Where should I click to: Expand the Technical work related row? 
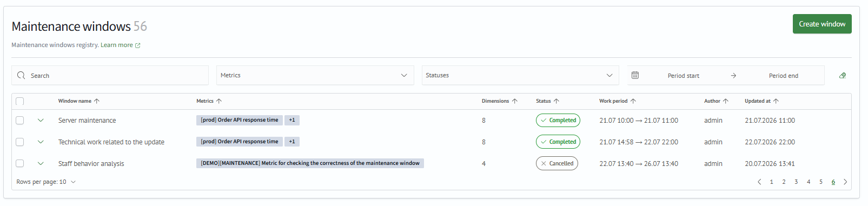pos(41,142)
